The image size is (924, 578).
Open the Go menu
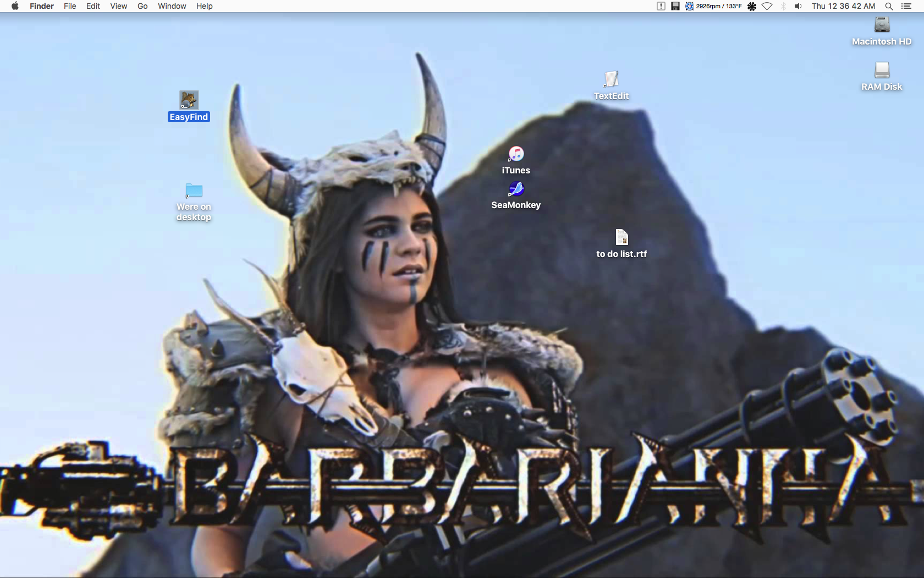coord(142,6)
